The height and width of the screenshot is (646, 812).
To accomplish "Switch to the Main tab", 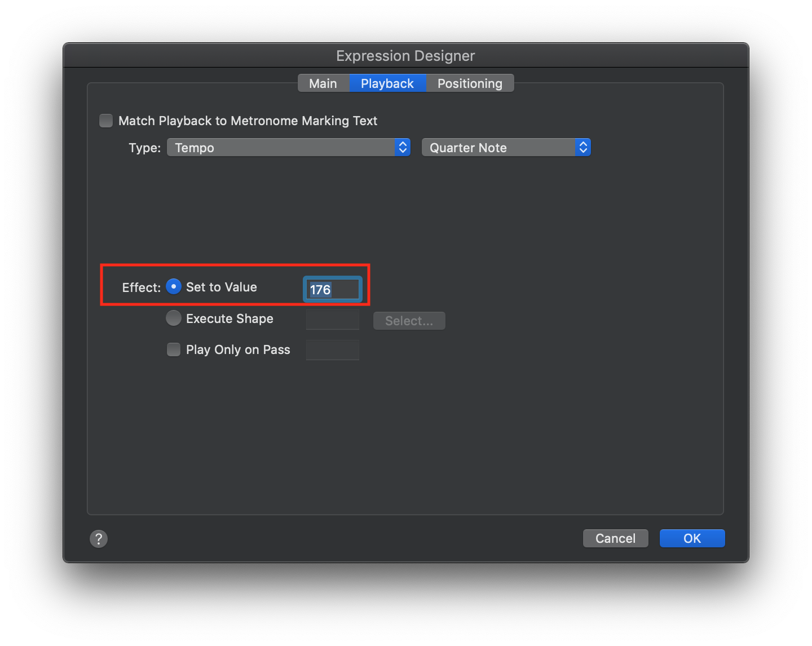I will 323,83.
